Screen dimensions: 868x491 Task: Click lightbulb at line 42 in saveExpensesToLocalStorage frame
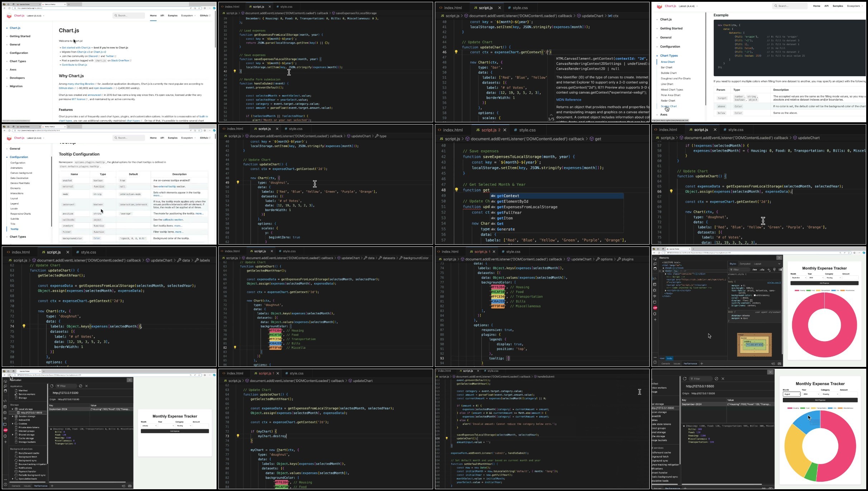[235, 71]
